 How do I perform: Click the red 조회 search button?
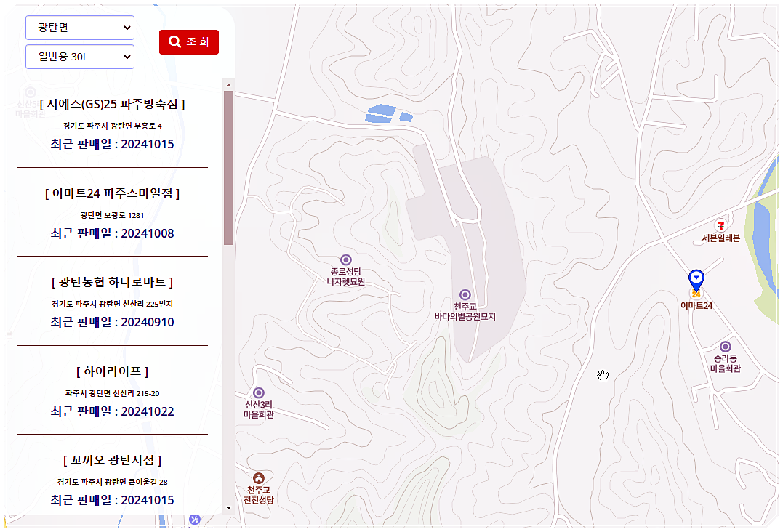click(x=189, y=42)
